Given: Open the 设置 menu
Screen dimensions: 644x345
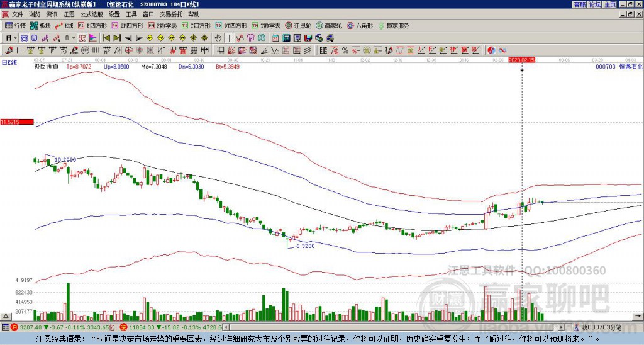Looking at the screenshot, I should tap(114, 14).
